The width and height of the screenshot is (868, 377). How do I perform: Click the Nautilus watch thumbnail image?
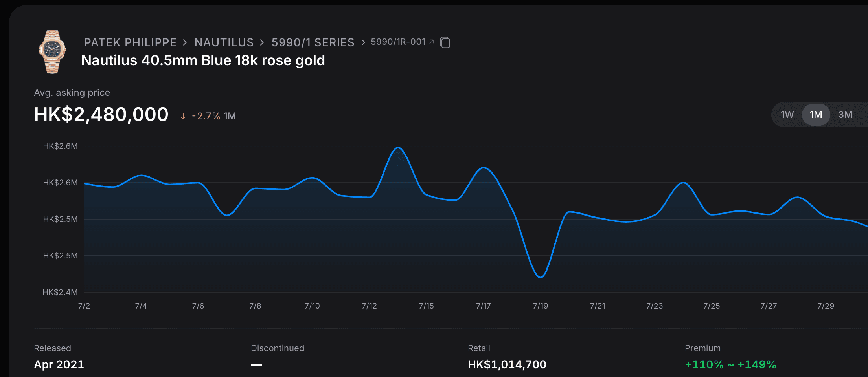tap(52, 52)
